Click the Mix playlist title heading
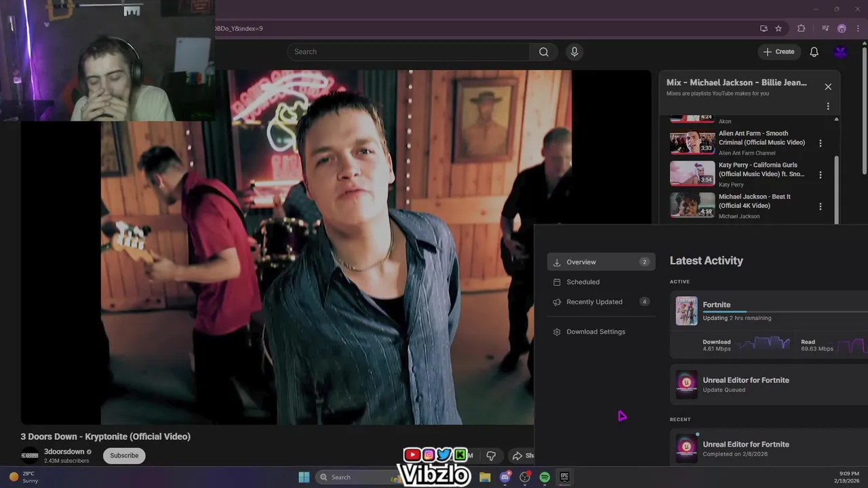 [x=736, y=83]
